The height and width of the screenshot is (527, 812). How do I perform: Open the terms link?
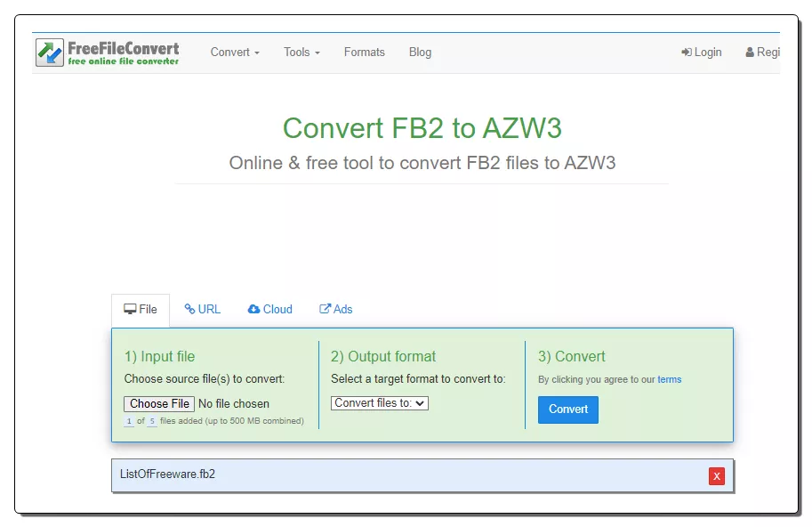point(669,379)
